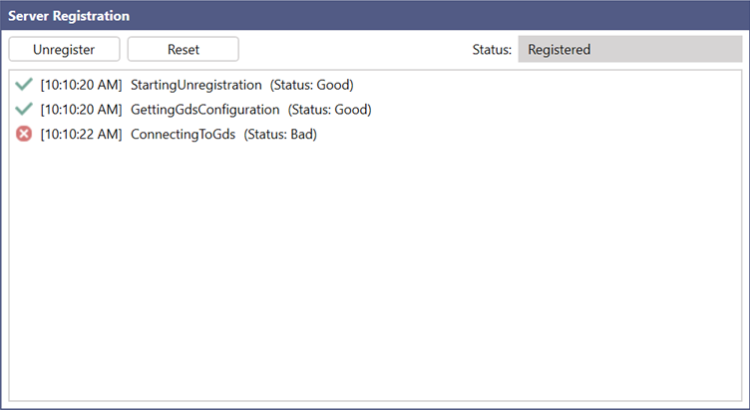This screenshot has width=750, height=410.
Task: Select the GettingGdsConfiguration log entry name
Action: [x=205, y=109]
